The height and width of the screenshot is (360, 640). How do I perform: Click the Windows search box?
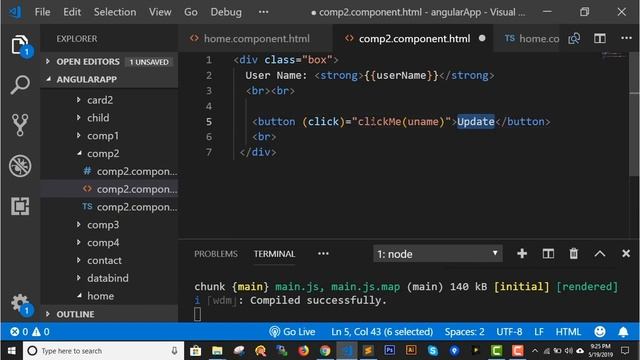point(104,351)
